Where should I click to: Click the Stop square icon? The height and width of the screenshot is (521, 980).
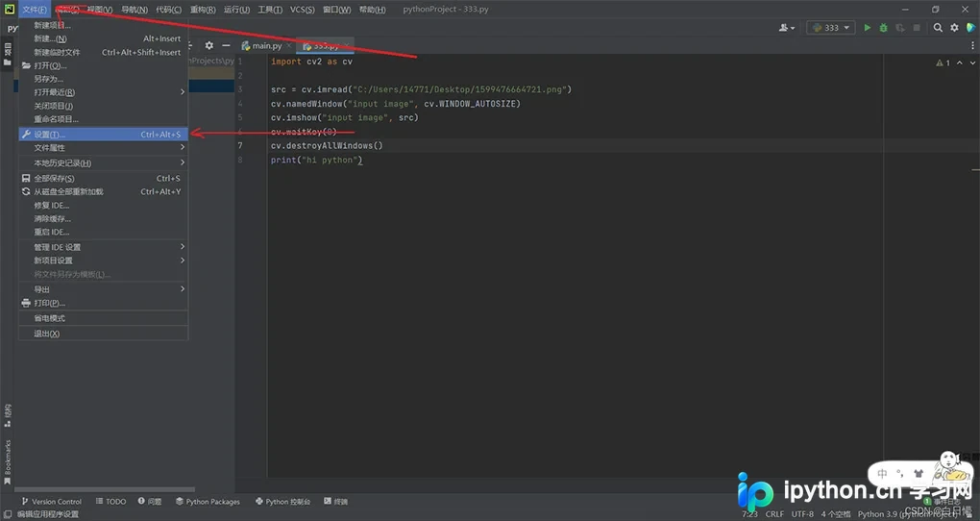[x=917, y=28]
